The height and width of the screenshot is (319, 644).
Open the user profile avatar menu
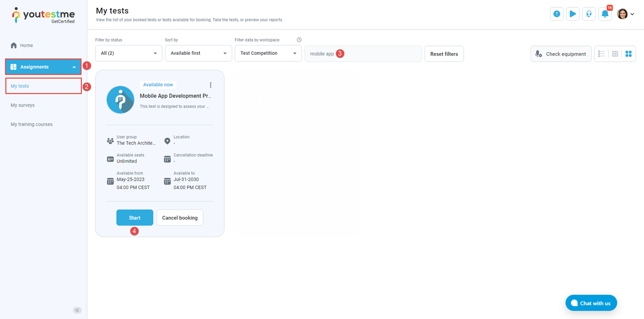click(625, 14)
